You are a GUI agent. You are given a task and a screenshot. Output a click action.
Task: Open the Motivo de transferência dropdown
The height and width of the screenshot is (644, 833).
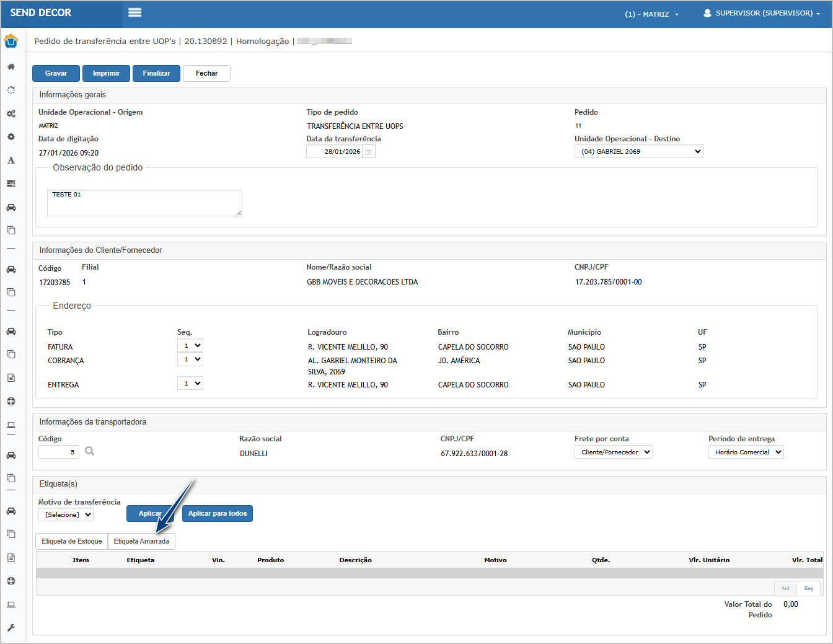pos(66,515)
